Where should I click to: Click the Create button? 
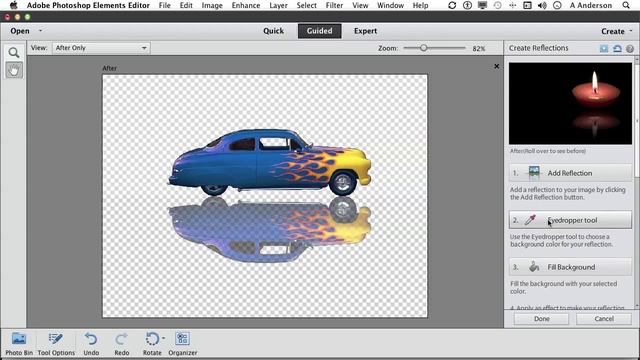click(613, 31)
